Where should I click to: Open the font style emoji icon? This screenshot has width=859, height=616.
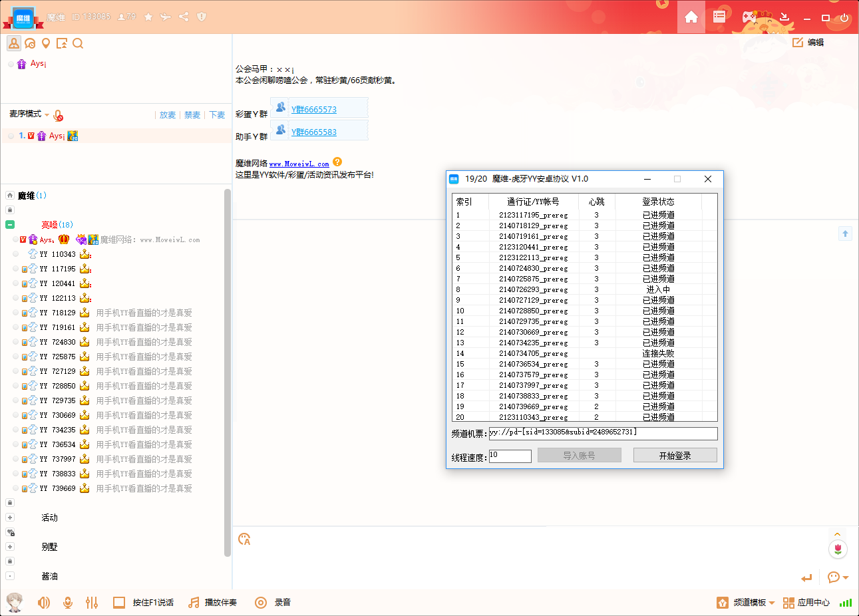[x=244, y=539]
